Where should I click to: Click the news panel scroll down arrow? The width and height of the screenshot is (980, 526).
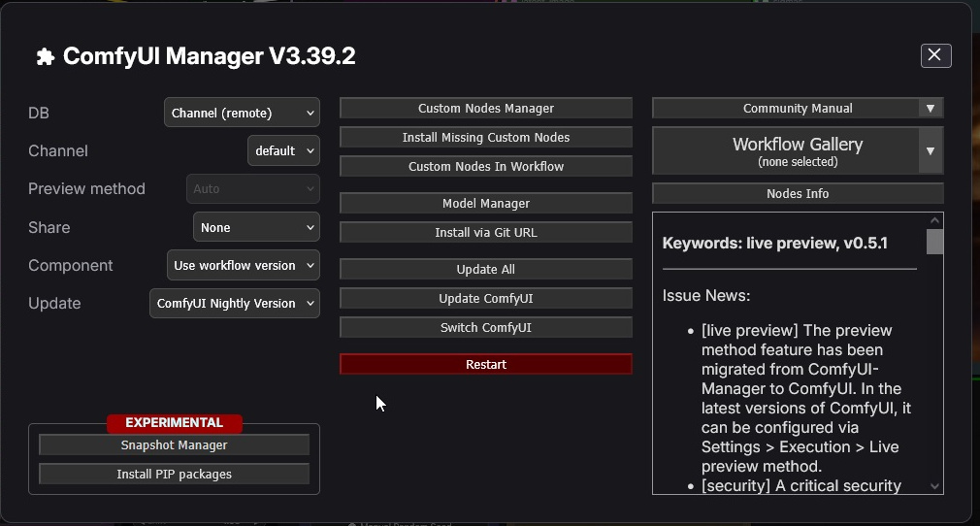(934, 486)
